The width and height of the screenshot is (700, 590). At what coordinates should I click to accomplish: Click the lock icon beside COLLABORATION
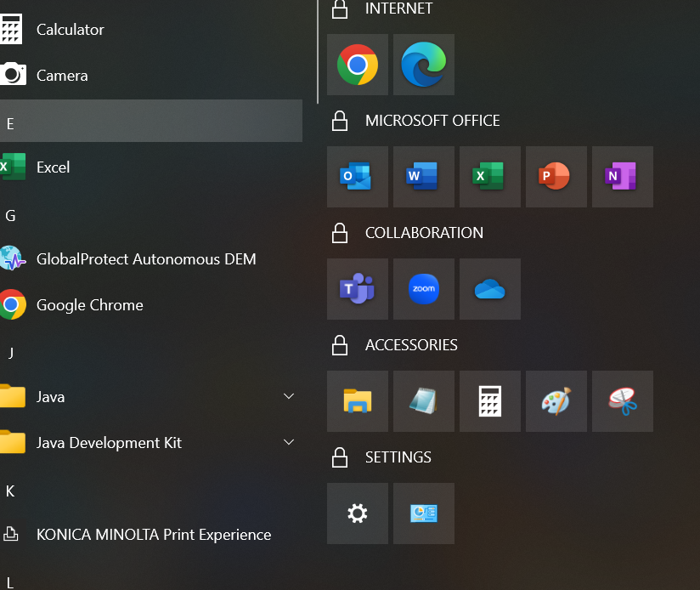coord(340,233)
